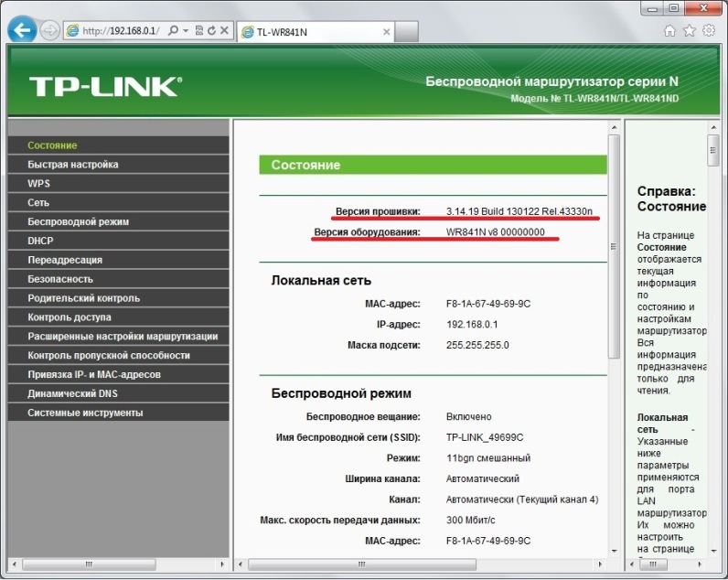Click help panel scroll left arrow
Image resolution: width=728 pixels, height=580 pixels.
[632, 564]
